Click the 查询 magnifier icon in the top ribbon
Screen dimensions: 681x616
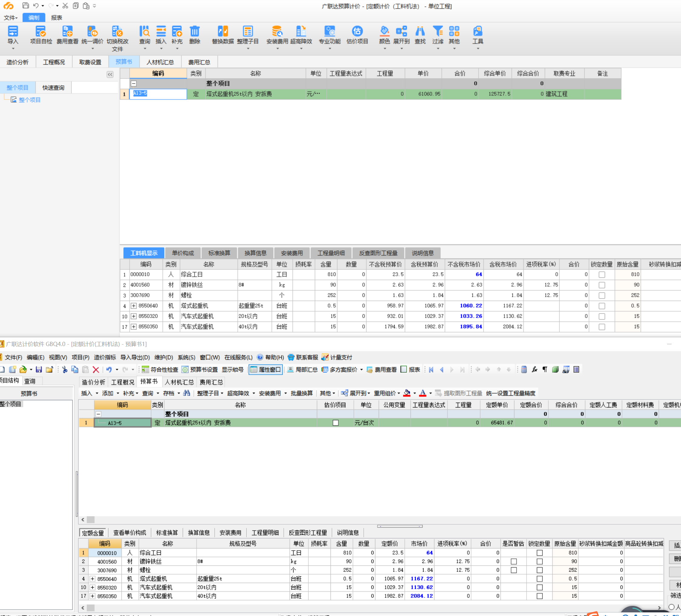click(x=145, y=32)
